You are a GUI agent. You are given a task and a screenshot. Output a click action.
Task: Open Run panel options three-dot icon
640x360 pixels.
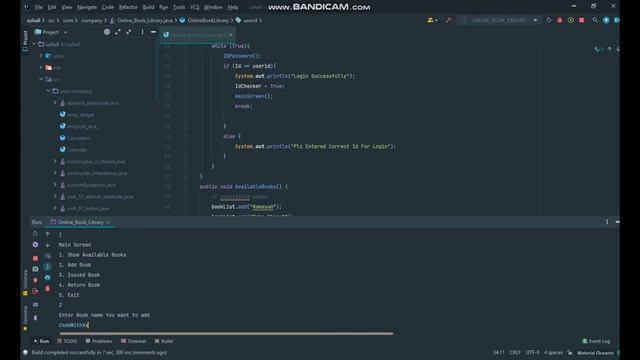click(607, 222)
